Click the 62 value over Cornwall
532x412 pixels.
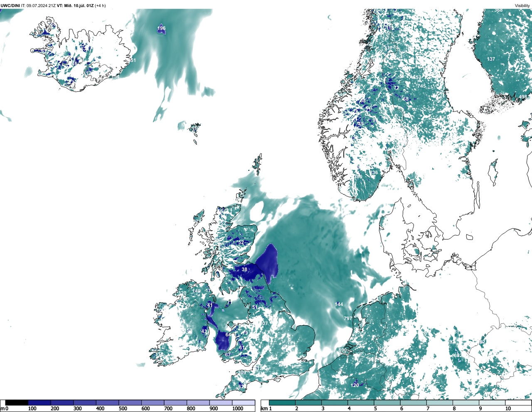(x=241, y=387)
